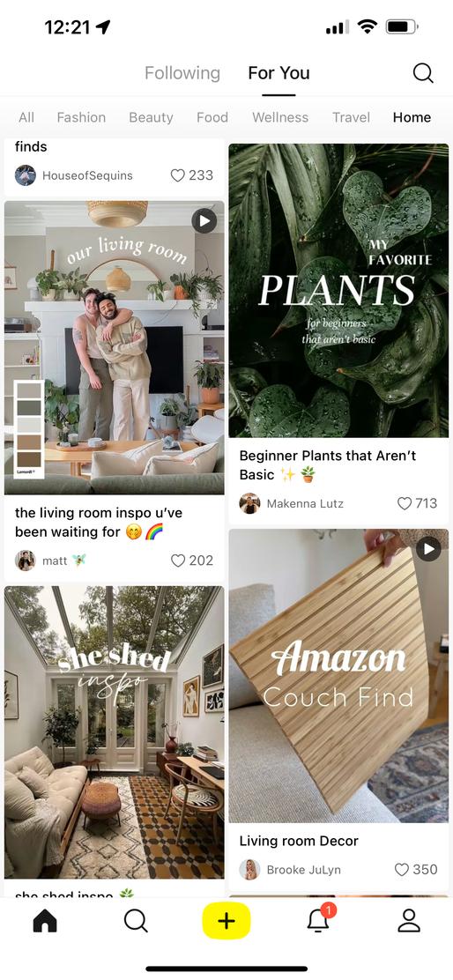Like Beginner Plants post with 713 hearts
Viewport: 453px width, 980px height.
pyautogui.click(x=405, y=503)
